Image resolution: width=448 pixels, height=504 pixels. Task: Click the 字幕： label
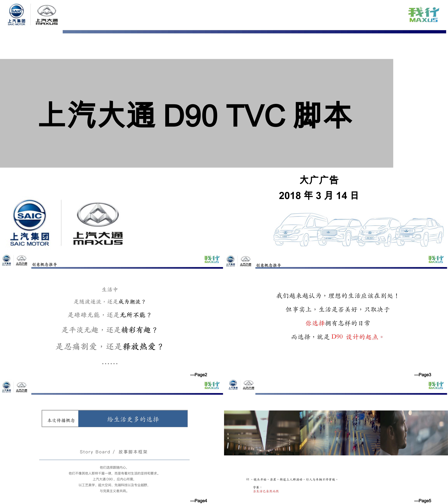(x=257, y=487)
